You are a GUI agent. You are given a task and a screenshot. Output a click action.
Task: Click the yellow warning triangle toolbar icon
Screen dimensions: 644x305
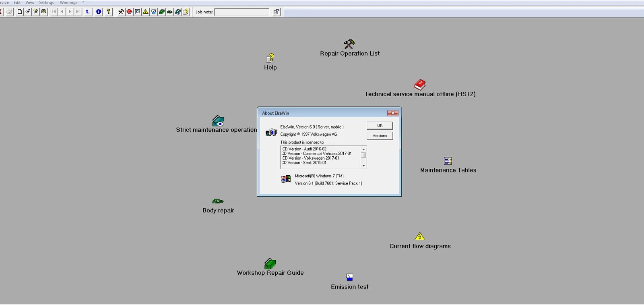pyautogui.click(x=145, y=12)
